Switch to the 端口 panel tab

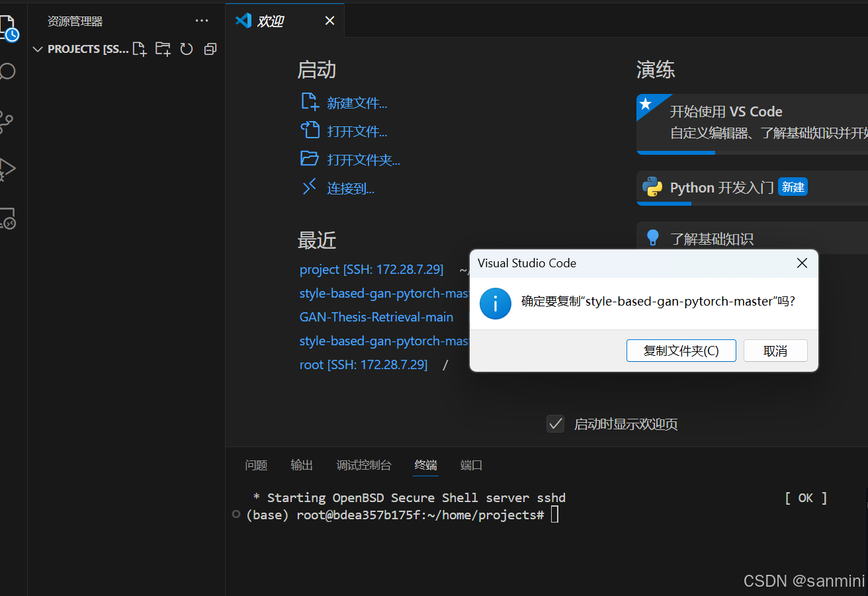[472, 465]
